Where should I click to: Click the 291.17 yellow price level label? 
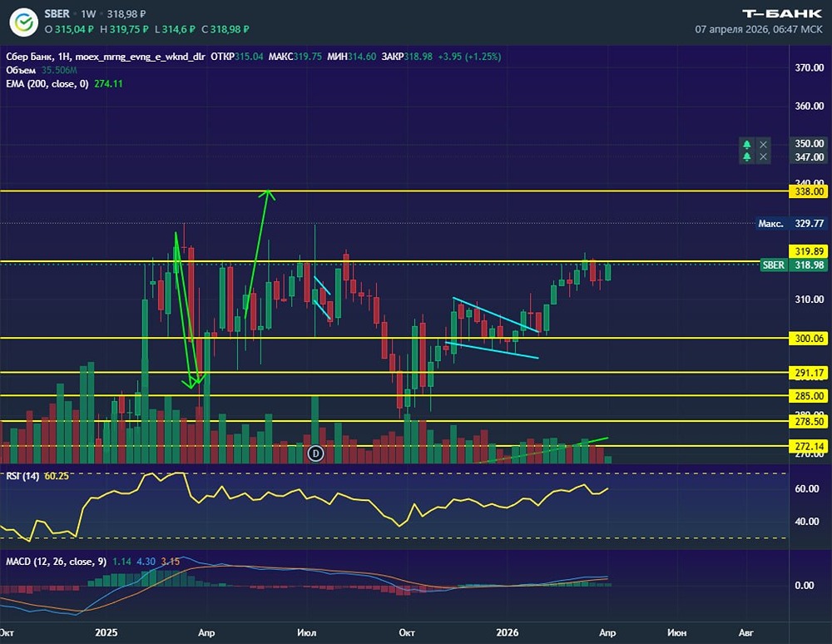[x=809, y=373]
